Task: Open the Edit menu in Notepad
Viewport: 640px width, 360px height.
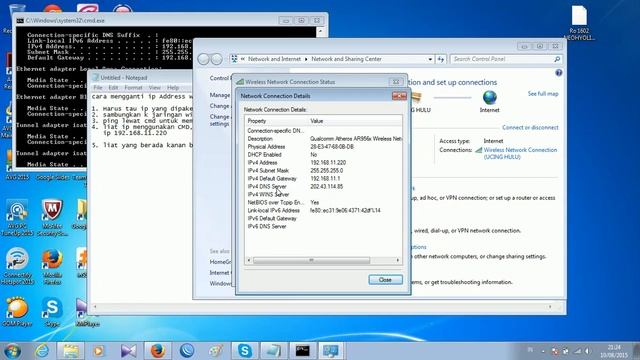Action: 113,88
